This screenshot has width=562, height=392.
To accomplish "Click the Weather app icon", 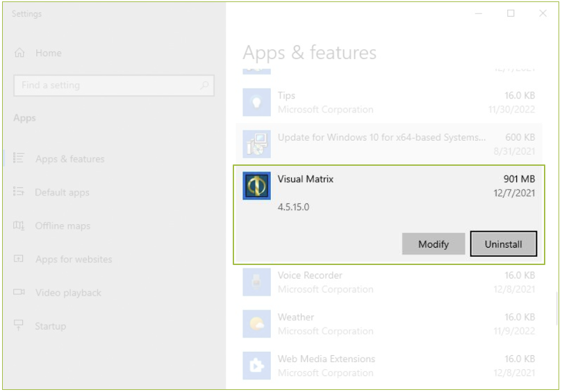I will pyautogui.click(x=256, y=323).
